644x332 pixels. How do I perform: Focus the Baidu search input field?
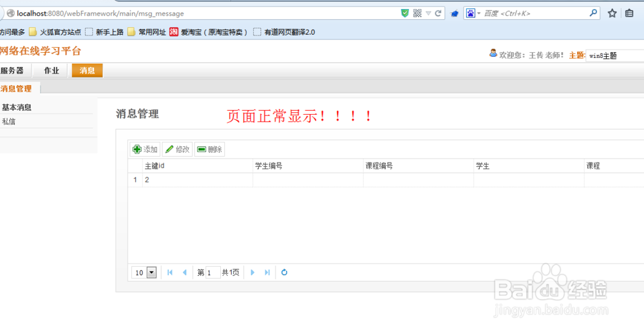535,13
